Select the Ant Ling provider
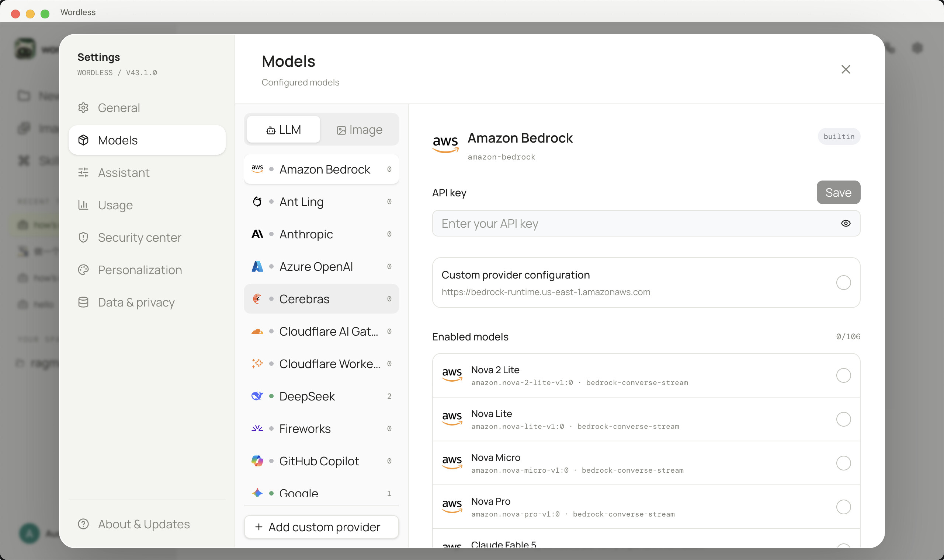944x560 pixels. pyautogui.click(x=321, y=202)
